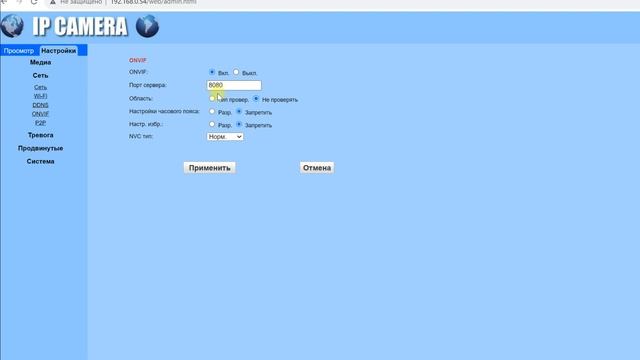Screen dimensions: 640x360
Task: Click the reload page icon in browser
Action: [x=34, y=2]
